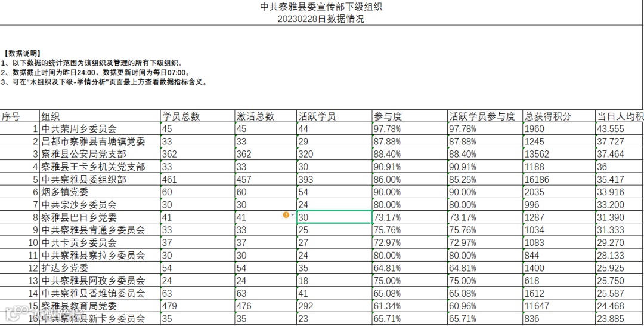Viewport: 644px width, 326px height.
Task: Click the 组织 column header cell
Action: click(x=100, y=116)
